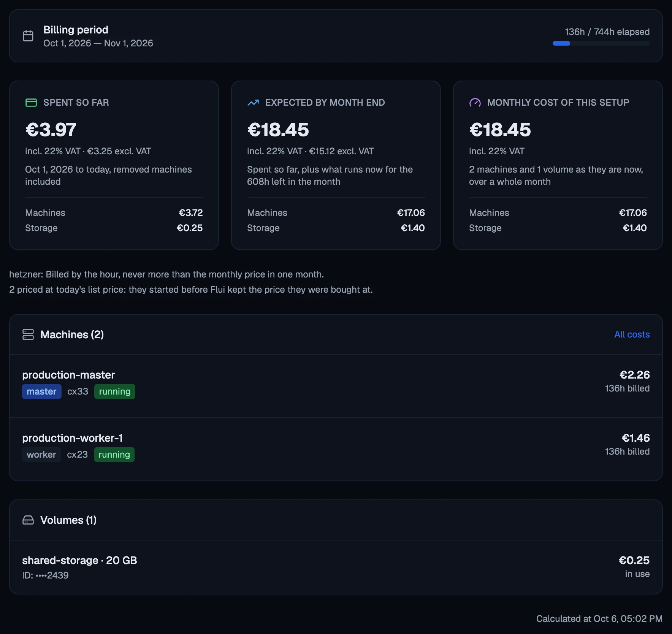Click the €3.97 spent so far total

point(51,130)
